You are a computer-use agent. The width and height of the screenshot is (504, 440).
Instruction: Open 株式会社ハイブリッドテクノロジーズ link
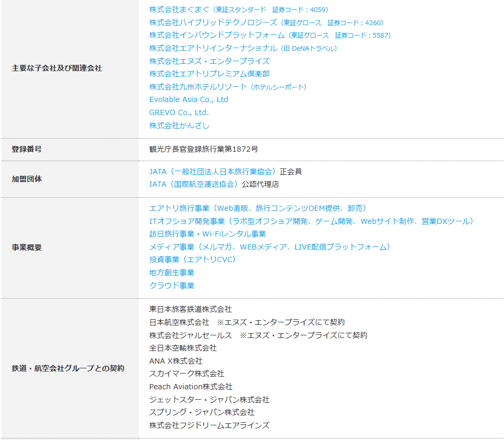point(267,22)
